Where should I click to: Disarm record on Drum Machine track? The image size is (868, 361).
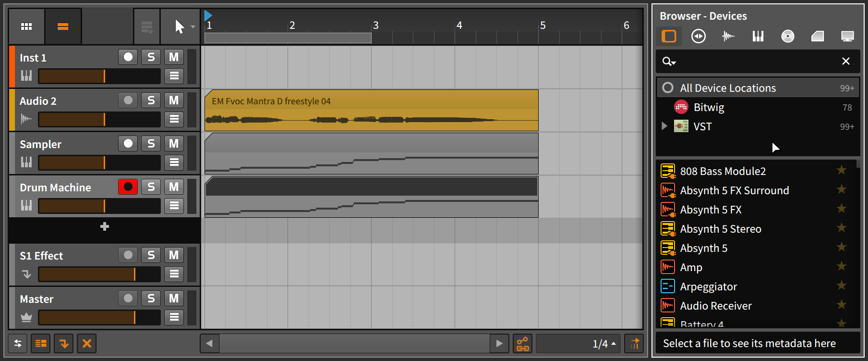[128, 187]
